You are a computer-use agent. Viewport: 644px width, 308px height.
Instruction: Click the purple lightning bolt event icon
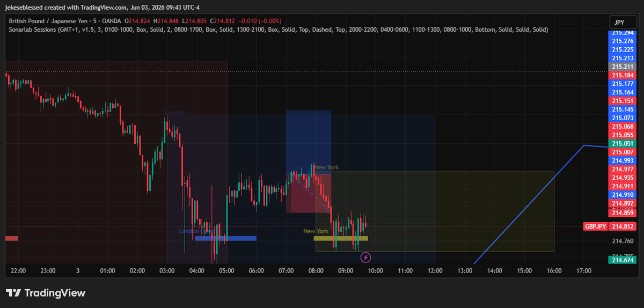tap(366, 258)
